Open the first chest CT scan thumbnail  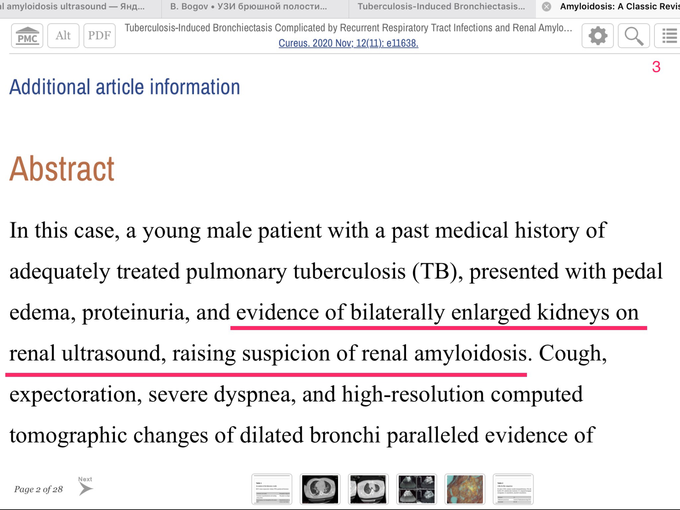pos(320,489)
